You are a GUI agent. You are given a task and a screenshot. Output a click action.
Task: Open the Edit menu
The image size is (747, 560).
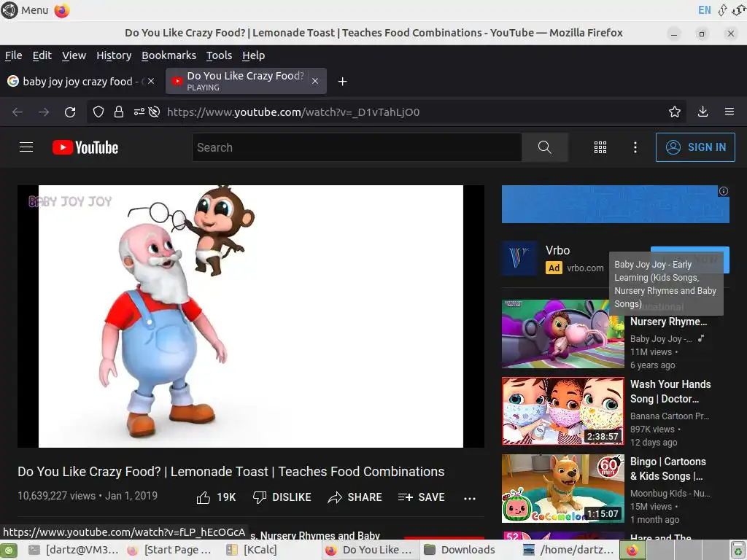coord(42,55)
